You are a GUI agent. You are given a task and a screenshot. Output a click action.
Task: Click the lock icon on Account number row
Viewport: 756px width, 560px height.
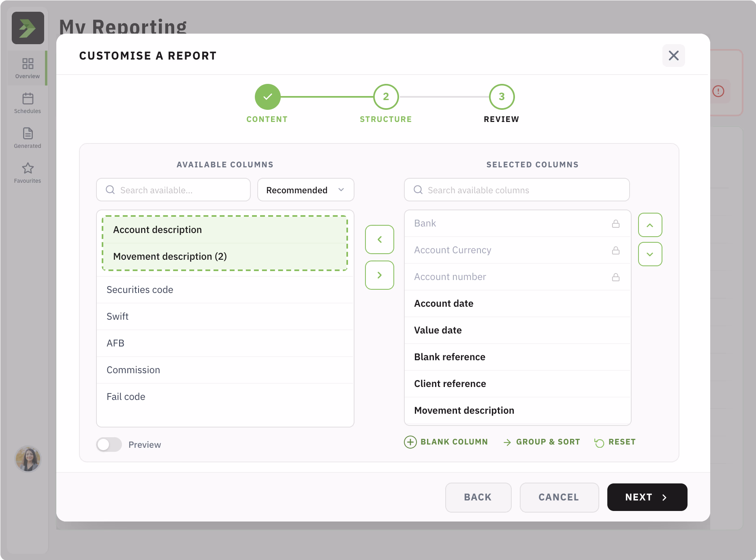616,277
